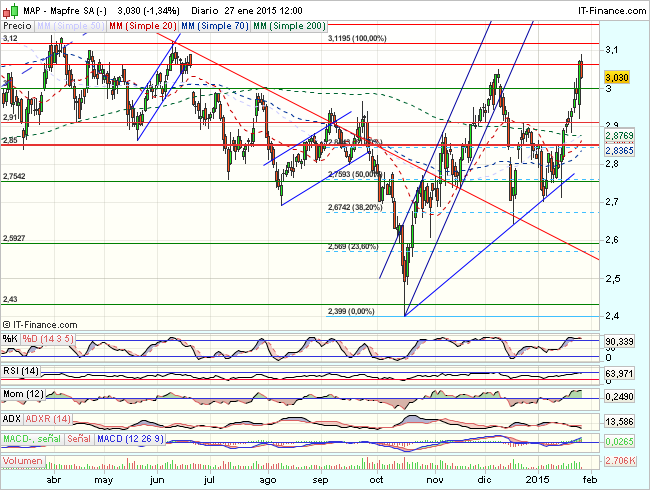Click the 2,399 (0,00%) Fibonacci level label
Screen dimensions: 650x490
350,311
